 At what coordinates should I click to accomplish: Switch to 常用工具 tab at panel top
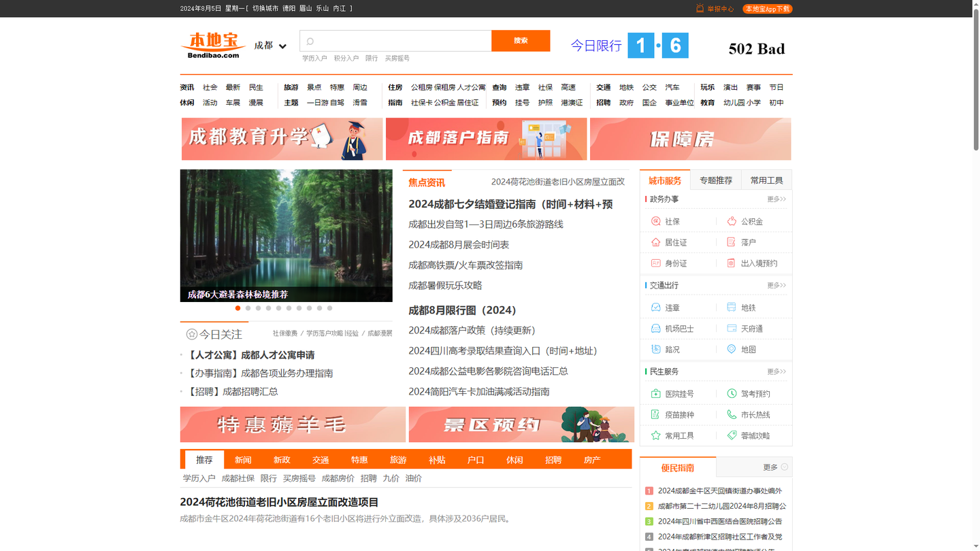tap(766, 180)
